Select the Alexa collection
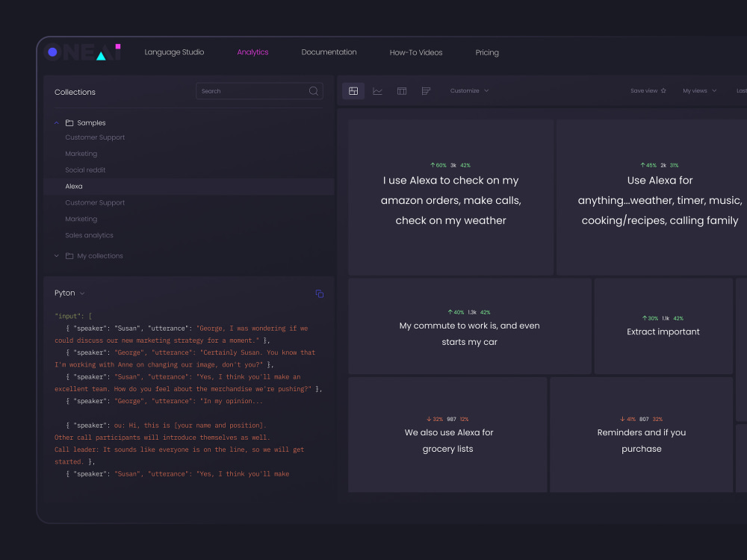Screen dimensions: 747x560 point(189,186)
